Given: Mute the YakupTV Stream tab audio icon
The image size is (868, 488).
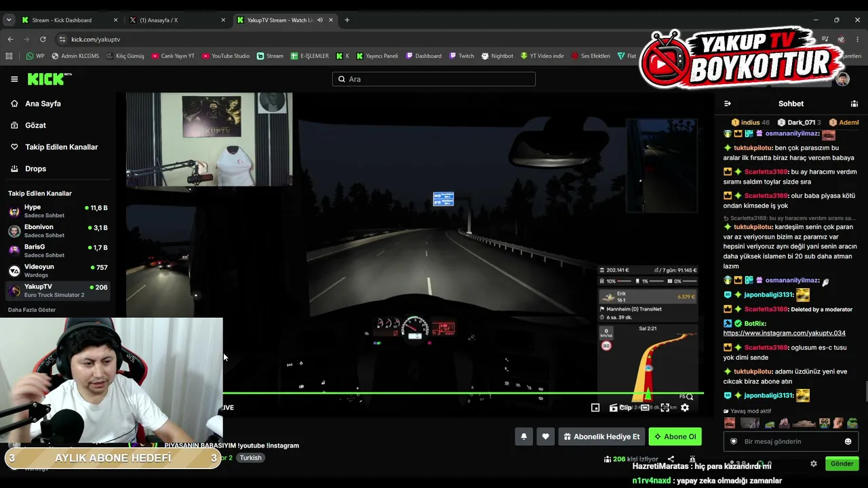Looking at the screenshot, I should tap(319, 20).
